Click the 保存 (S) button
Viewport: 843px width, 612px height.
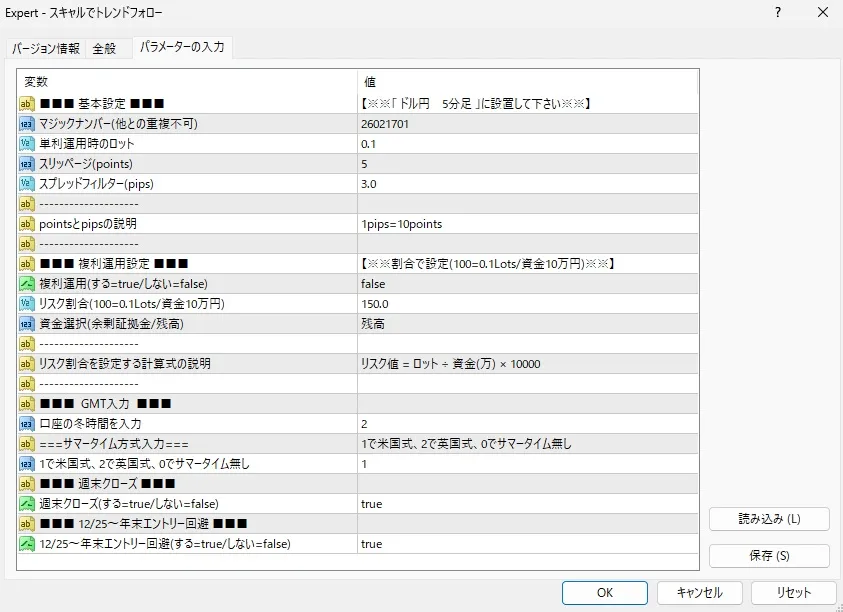click(x=769, y=556)
